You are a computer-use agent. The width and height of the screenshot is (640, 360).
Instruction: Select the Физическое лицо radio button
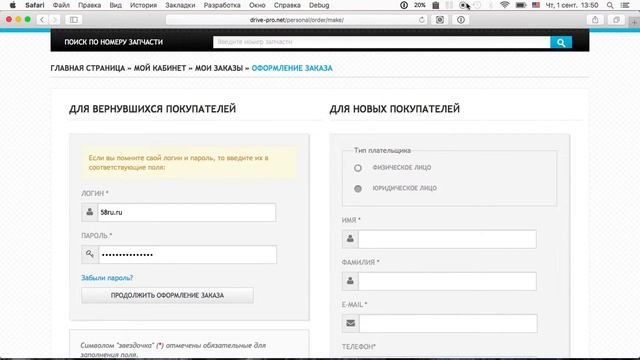pyautogui.click(x=358, y=168)
